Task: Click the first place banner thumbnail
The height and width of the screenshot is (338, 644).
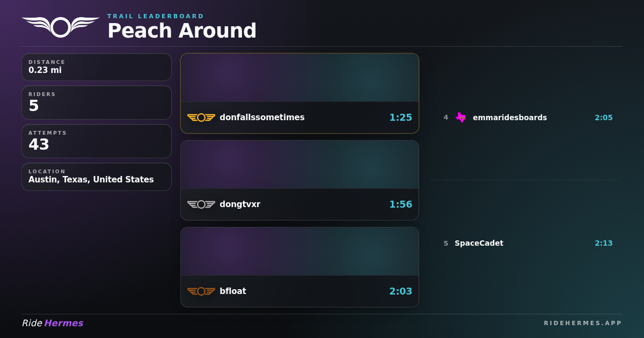Action: 299,78
